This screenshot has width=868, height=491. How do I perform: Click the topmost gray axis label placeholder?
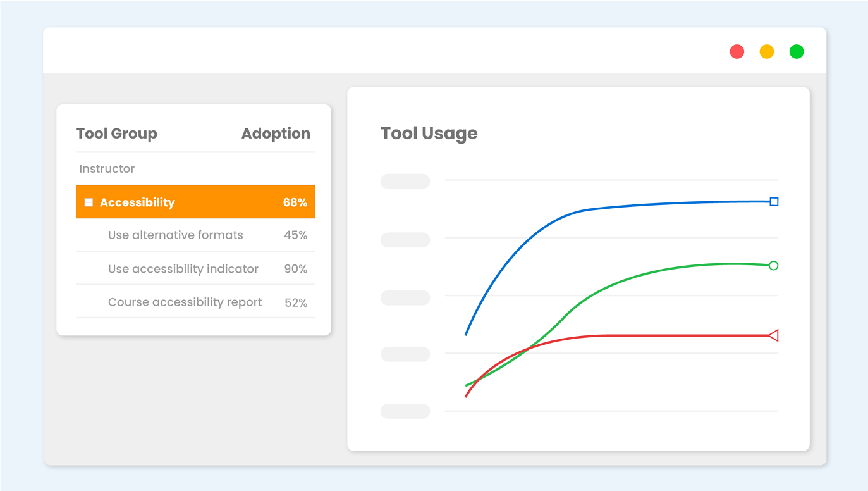coord(405,181)
